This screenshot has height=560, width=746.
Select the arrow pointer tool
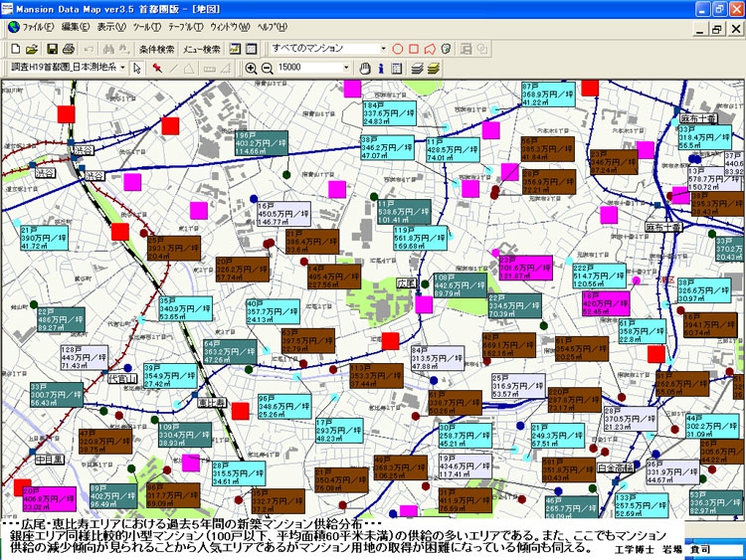point(137,68)
